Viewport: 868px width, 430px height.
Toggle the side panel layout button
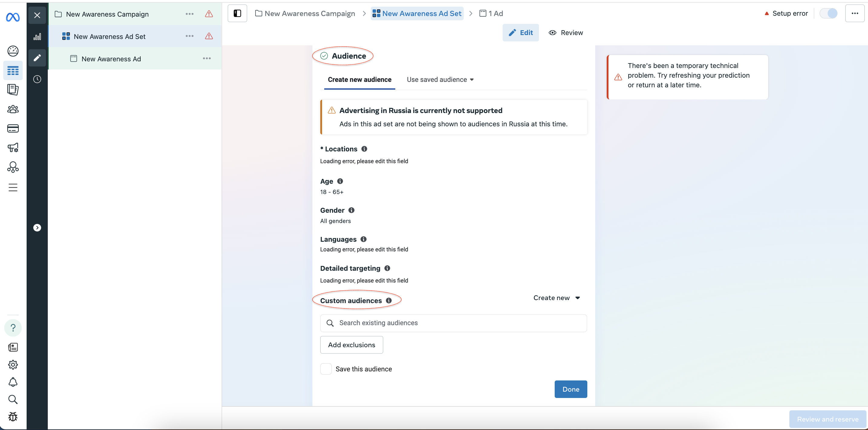point(237,14)
